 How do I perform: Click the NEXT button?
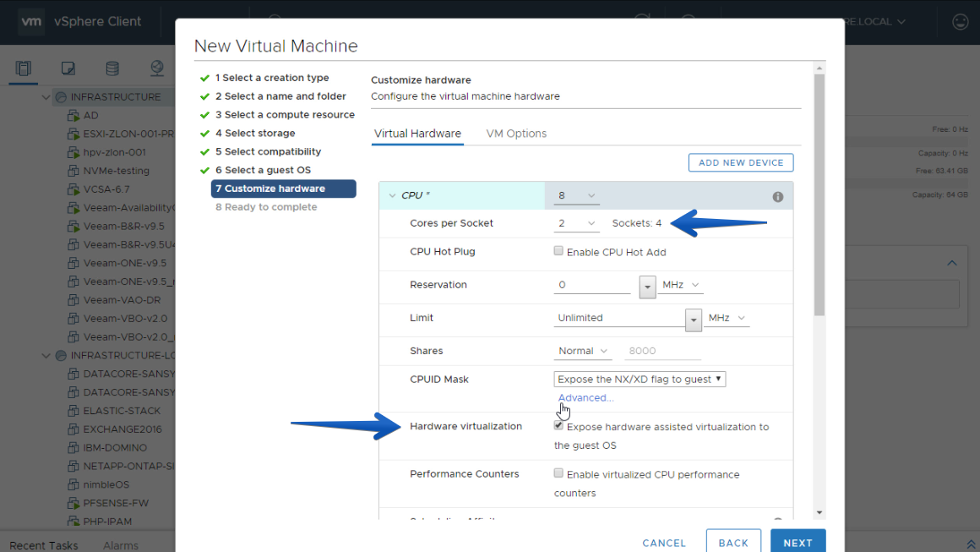pyautogui.click(x=798, y=541)
